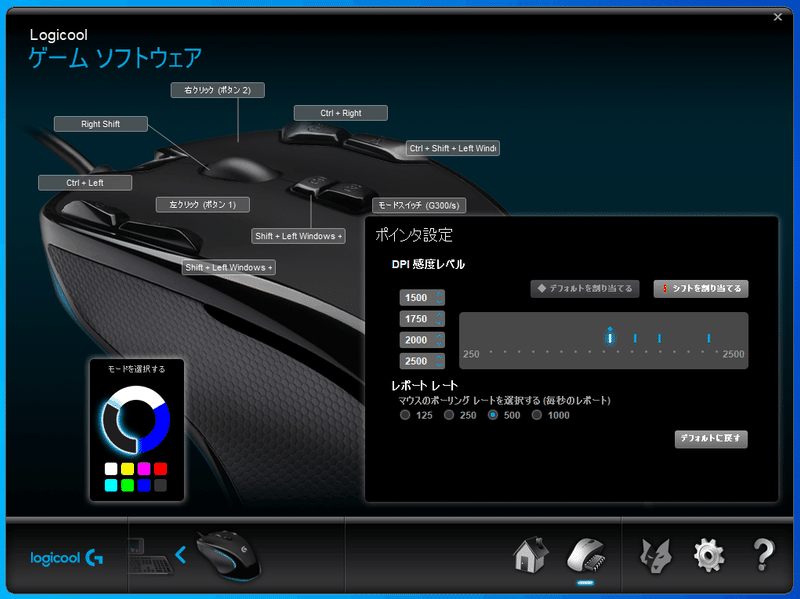Click the logicool G logo
The height and width of the screenshot is (599, 800).
pos(67,558)
